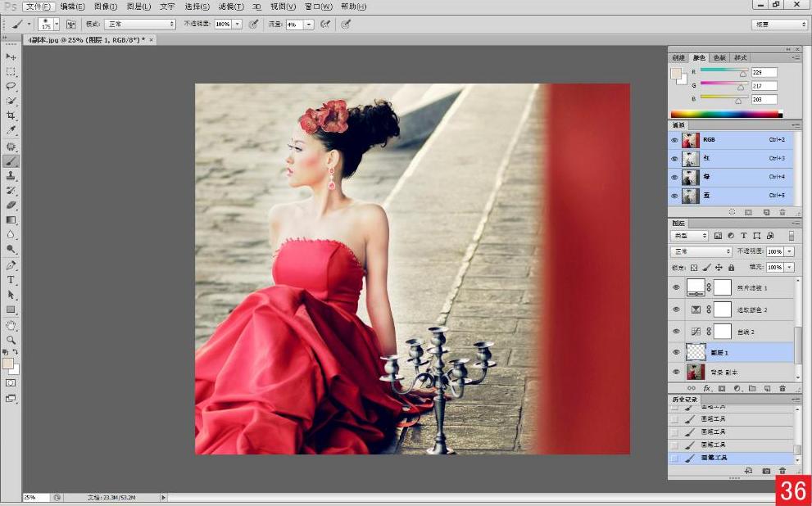The image size is (812, 506).
Task: Open the Filter (滤镜) menu
Action: (x=230, y=7)
